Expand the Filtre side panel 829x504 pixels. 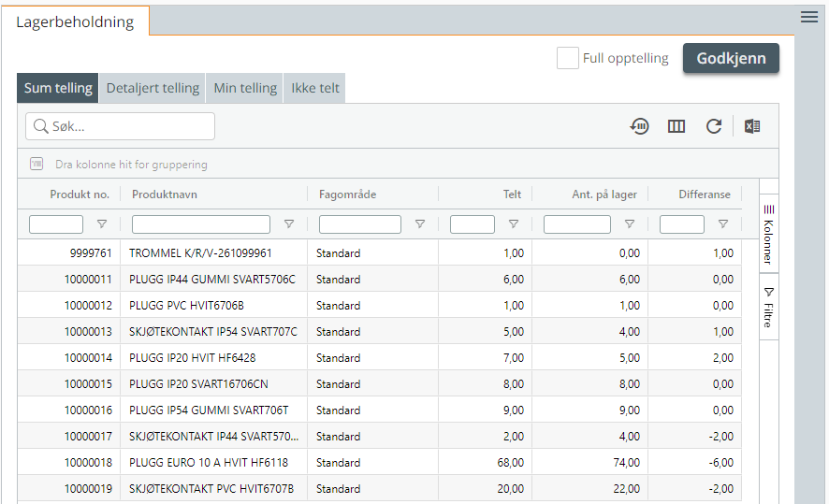tap(769, 307)
